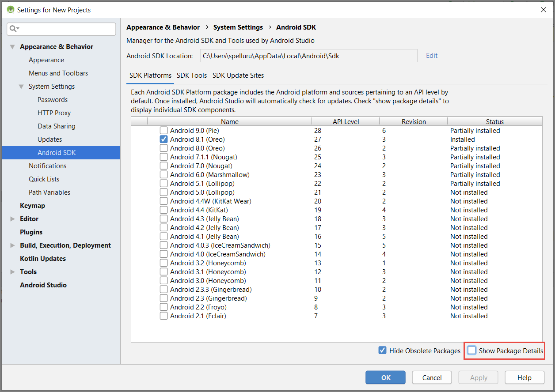Click the search magnifier in the settings sidebar

14,29
